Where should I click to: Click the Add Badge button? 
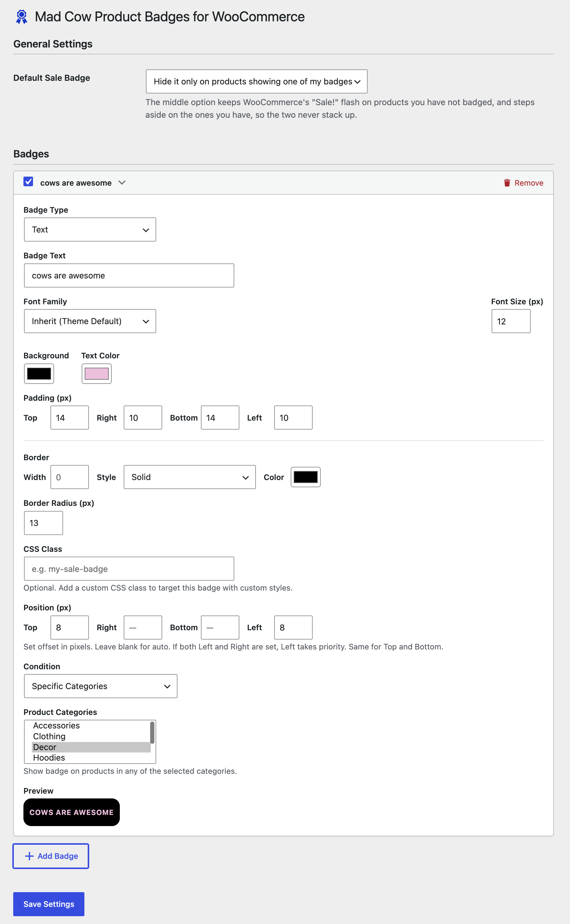point(51,856)
